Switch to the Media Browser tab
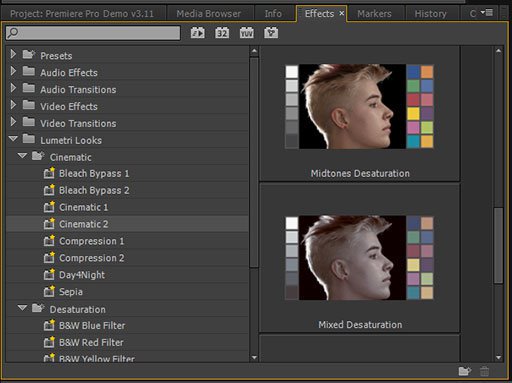This screenshot has width=512, height=383. coord(208,14)
